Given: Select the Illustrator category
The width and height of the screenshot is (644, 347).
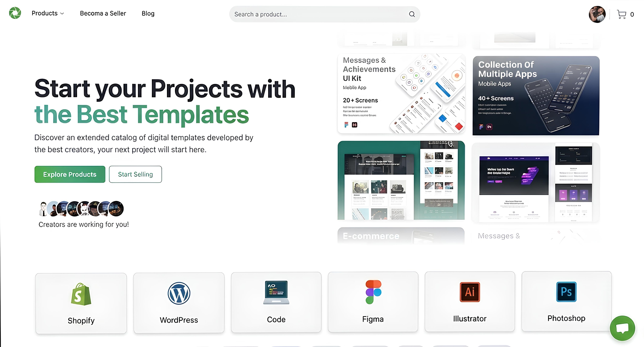Looking at the screenshot, I should click(x=470, y=302).
